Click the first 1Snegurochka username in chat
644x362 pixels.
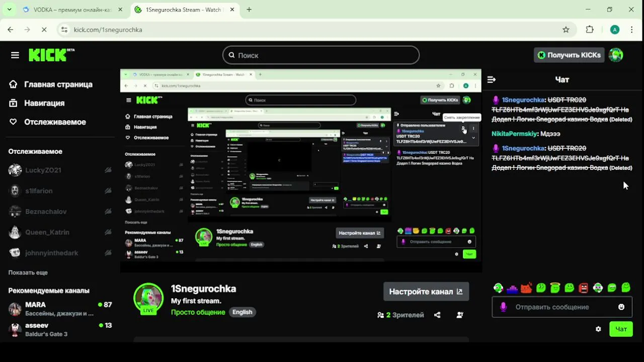click(x=523, y=100)
